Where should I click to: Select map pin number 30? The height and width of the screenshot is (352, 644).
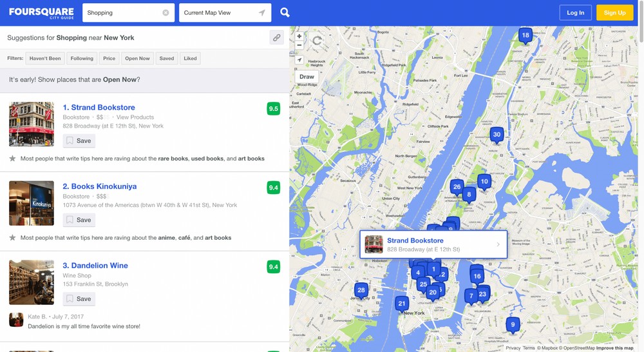coord(497,135)
